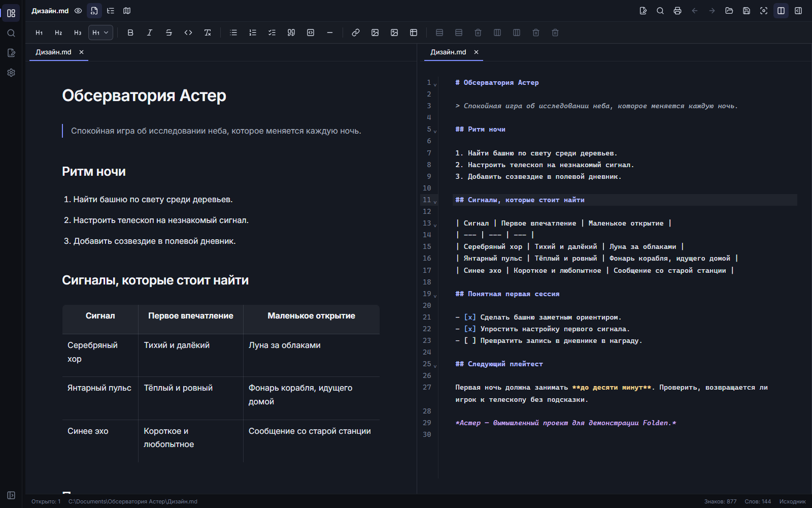Fold the heading at line 1
Image resolution: width=812 pixels, height=508 pixels.
(435, 84)
